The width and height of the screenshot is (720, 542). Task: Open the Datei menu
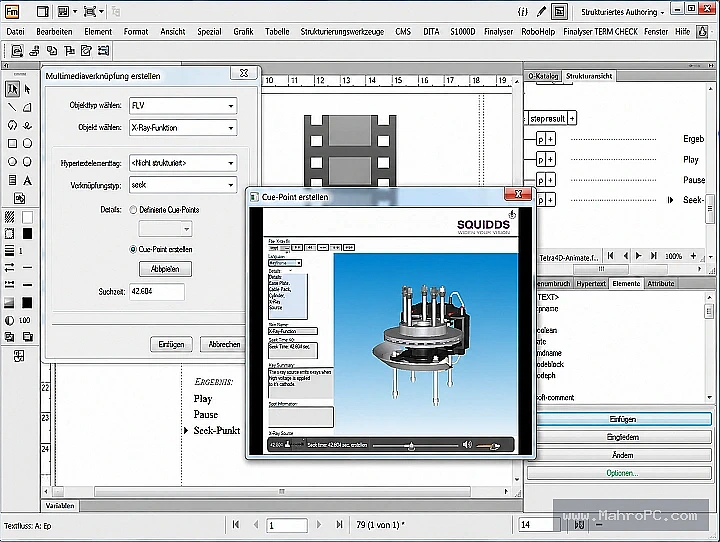coord(15,32)
